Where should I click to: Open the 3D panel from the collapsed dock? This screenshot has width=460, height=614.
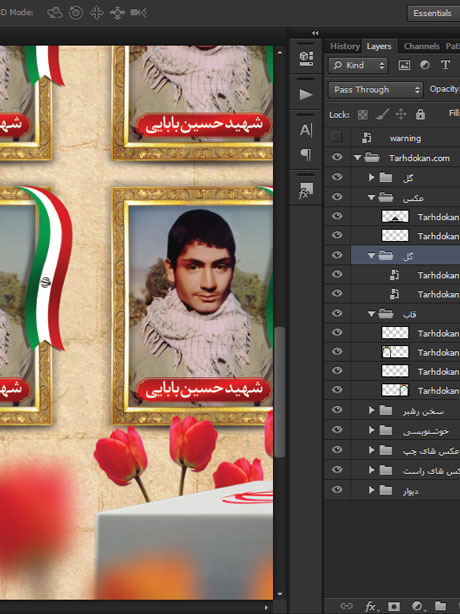coord(306,58)
